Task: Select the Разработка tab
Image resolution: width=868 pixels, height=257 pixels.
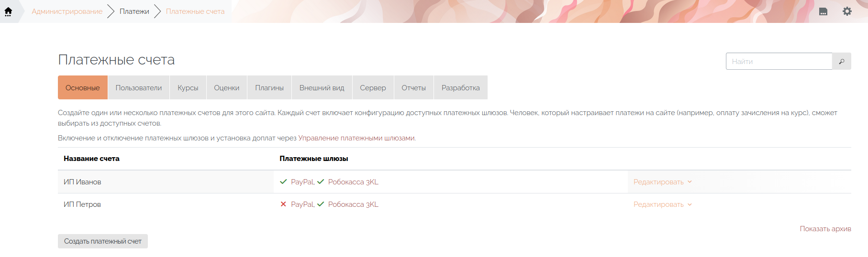Action: pyautogui.click(x=460, y=88)
